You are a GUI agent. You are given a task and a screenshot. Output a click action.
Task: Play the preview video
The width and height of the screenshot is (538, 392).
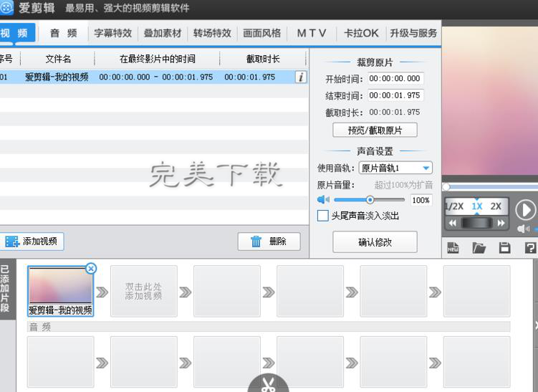525,209
